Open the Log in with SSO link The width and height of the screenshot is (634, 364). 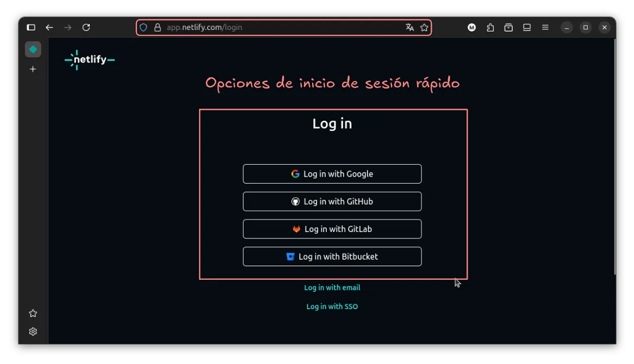pos(332,306)
